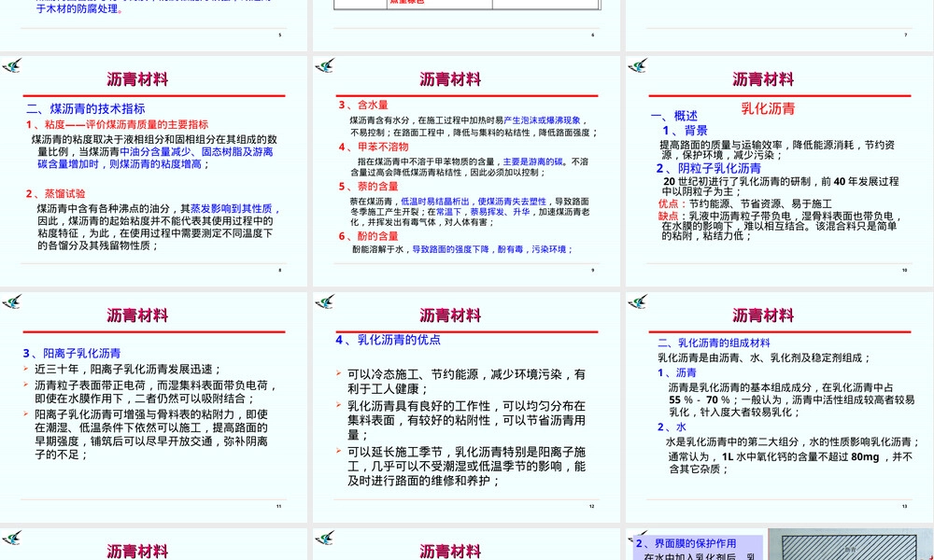Click heading "2、阴粒子乳化沥青"
Screen dimensions: 934x560
[709, 168]
